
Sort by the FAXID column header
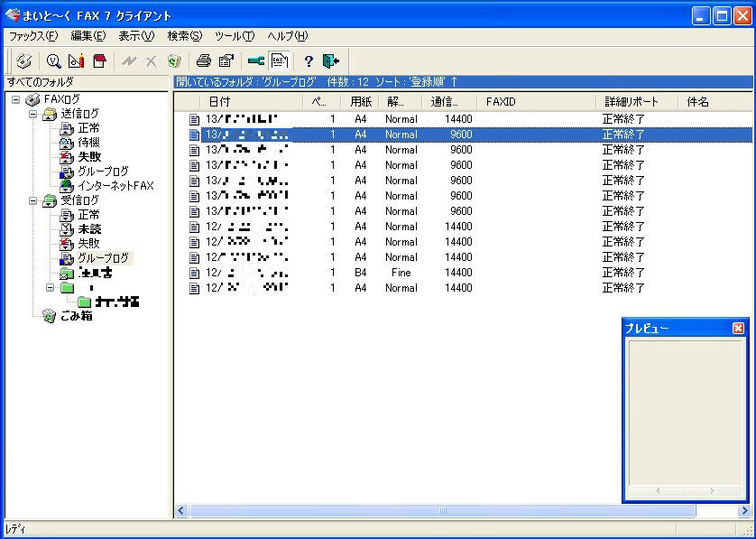536,102
